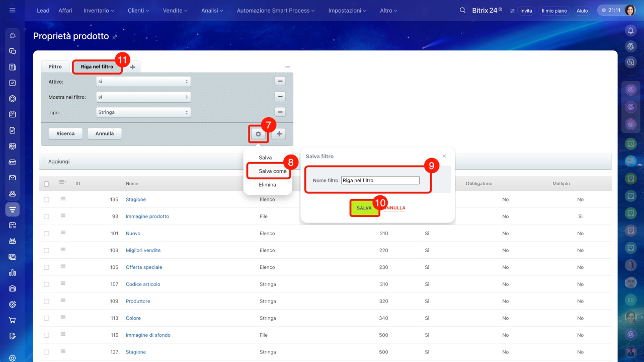Screen dimensions: 644x362
Task: Remove the Tipo filter row with minus
Action: tap(280, 112)
